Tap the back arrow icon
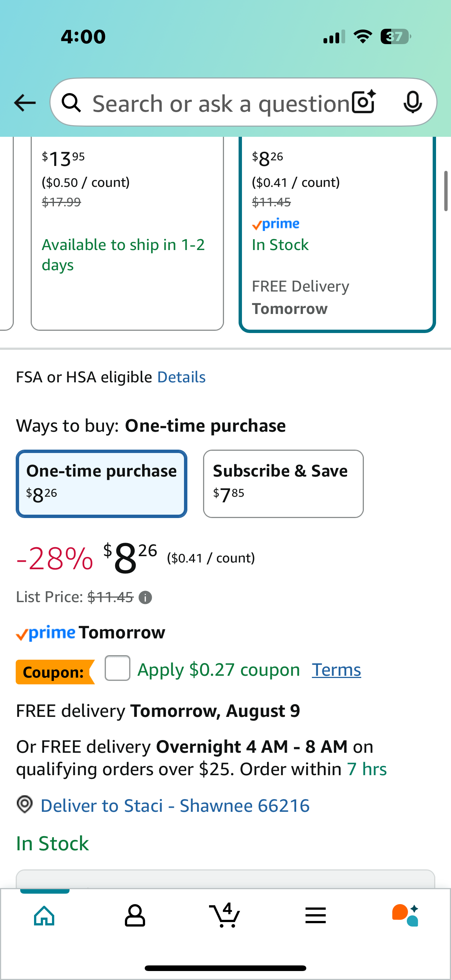Screen dimensions: 451x980 tap(25, 103)
